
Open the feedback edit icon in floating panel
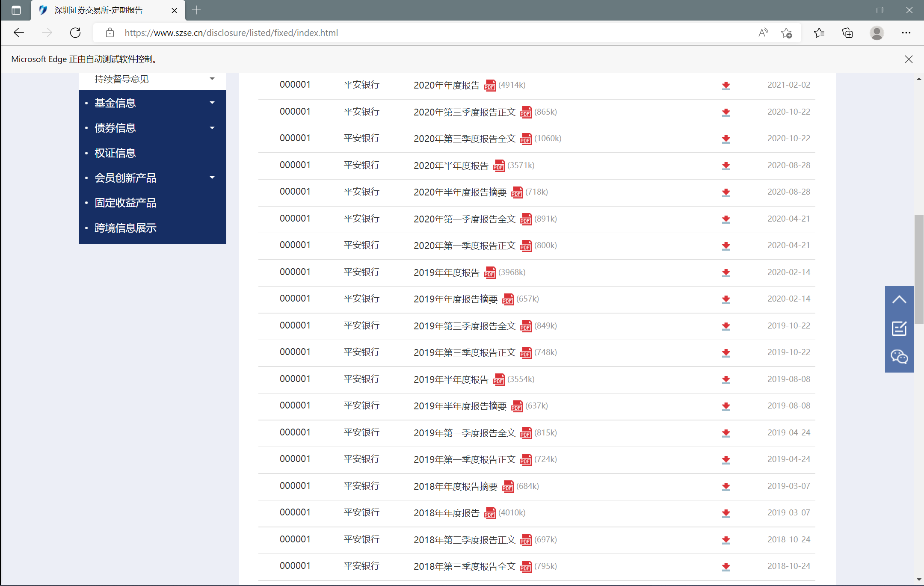[x=899, y=329]
